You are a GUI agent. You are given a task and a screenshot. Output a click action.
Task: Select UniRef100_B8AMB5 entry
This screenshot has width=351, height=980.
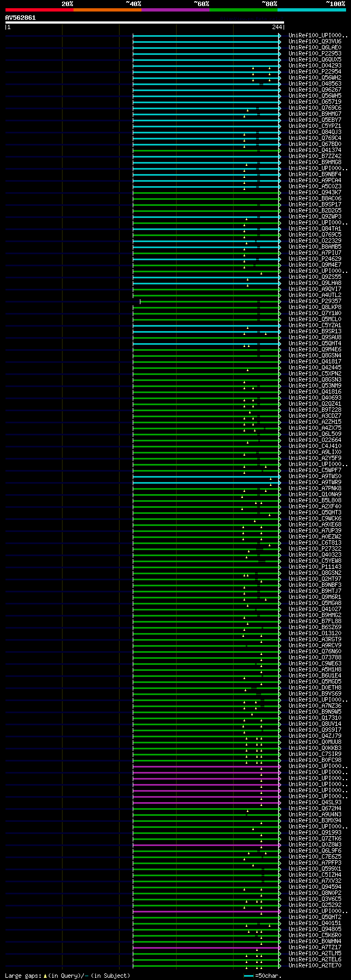[x=315, y=247]
